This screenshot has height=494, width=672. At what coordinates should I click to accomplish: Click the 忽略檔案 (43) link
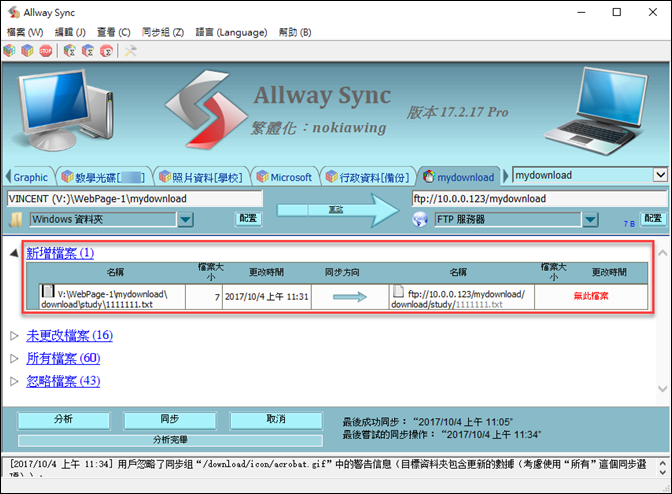63,380
